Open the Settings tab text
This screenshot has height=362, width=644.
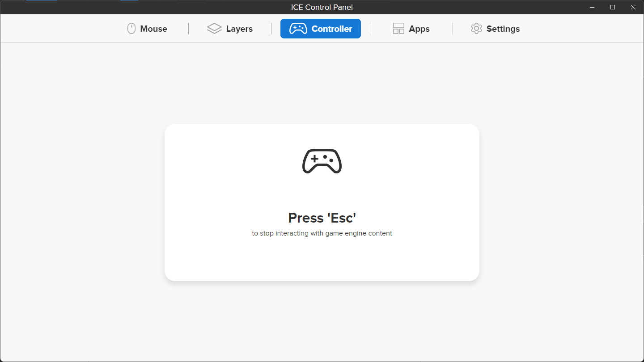[x=503, y=29]
